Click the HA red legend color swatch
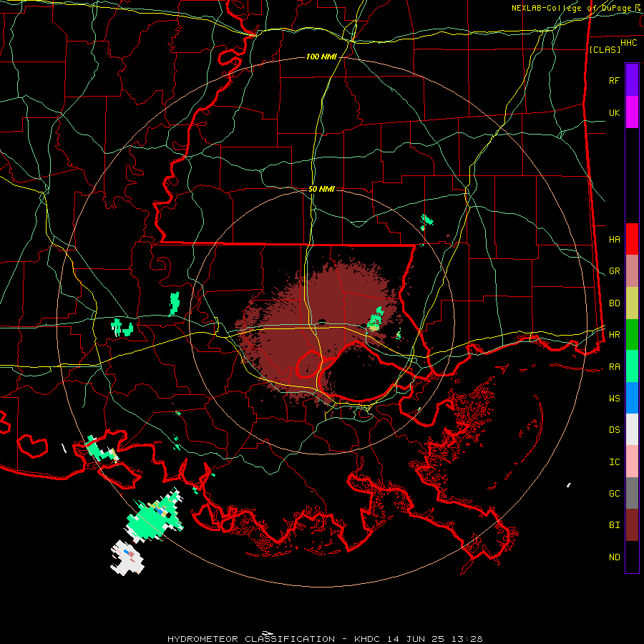Screen dimensions: 644x644 [x=632, y=239]
